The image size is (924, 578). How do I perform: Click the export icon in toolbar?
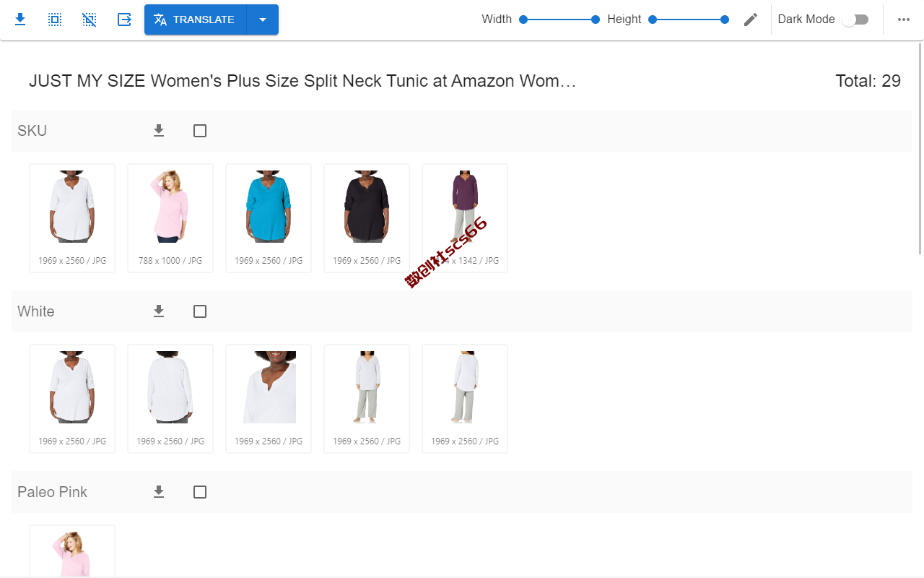pyautogui.click(x=124, y=20)
